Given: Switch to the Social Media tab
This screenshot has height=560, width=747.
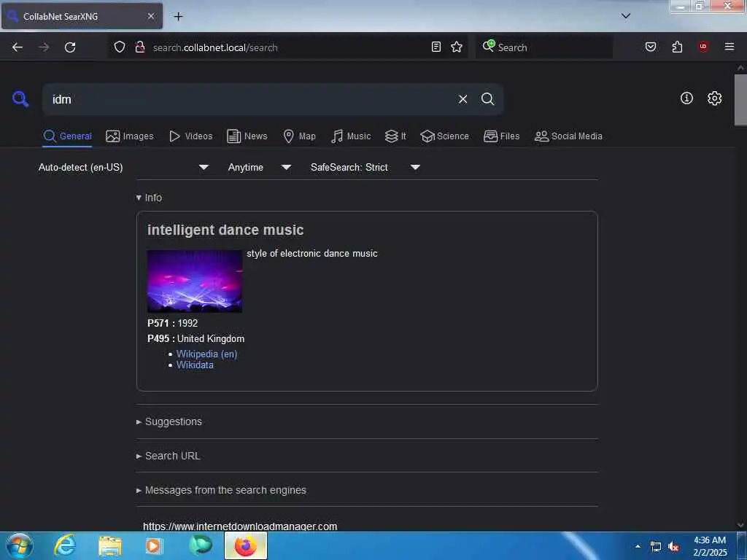Looking at the screenshot, I should [568, 136].
